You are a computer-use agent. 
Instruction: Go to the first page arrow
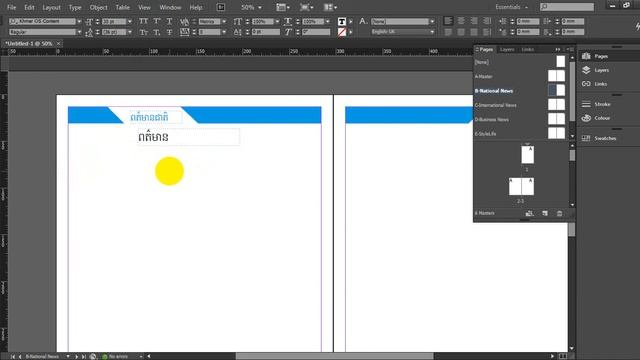13,356
